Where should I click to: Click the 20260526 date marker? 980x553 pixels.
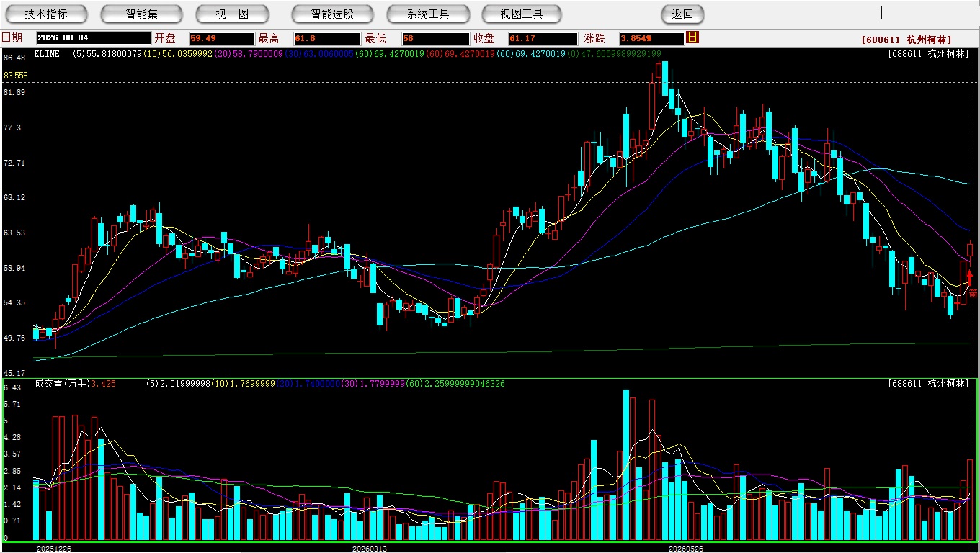pos(685,549)
